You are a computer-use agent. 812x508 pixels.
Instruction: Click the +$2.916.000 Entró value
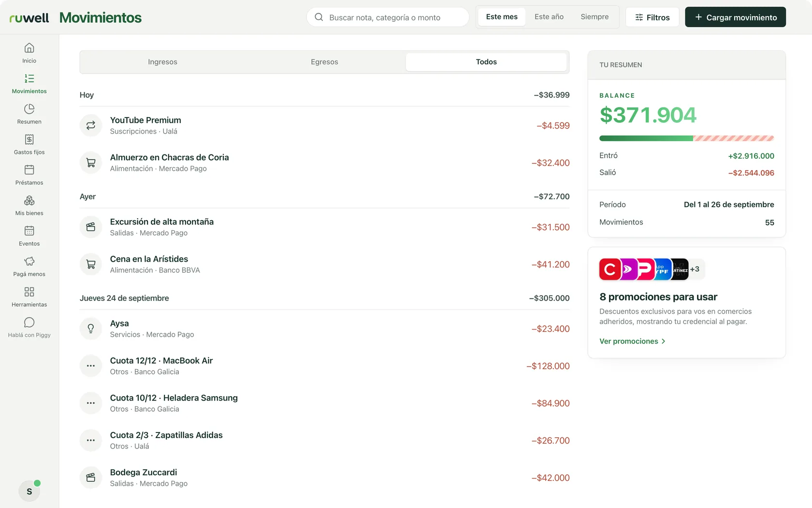[x=751, y=156]
